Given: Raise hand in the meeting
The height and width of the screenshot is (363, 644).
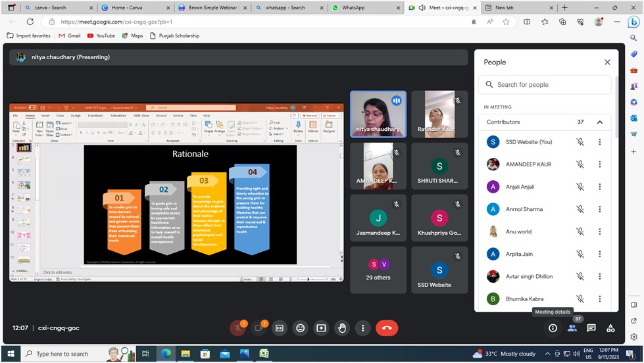Looking at the screenshot, I should 342,327.
